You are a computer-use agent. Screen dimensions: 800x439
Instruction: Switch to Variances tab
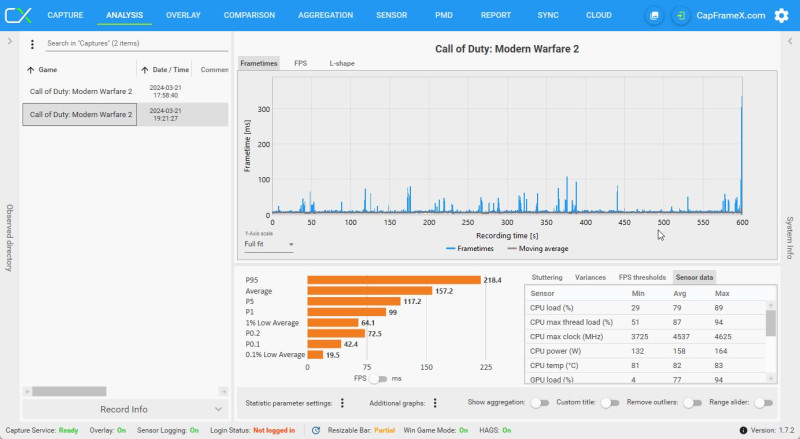(590, 277)
